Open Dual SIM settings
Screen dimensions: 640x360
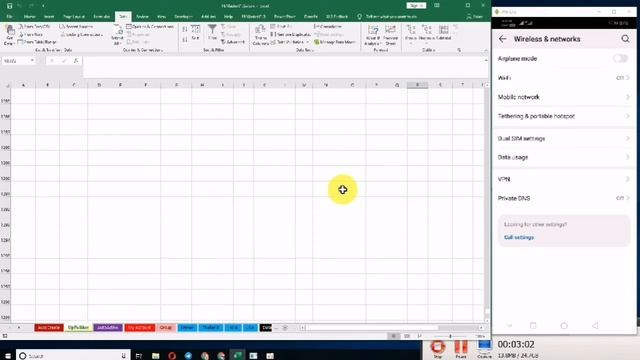pos(564,138)
